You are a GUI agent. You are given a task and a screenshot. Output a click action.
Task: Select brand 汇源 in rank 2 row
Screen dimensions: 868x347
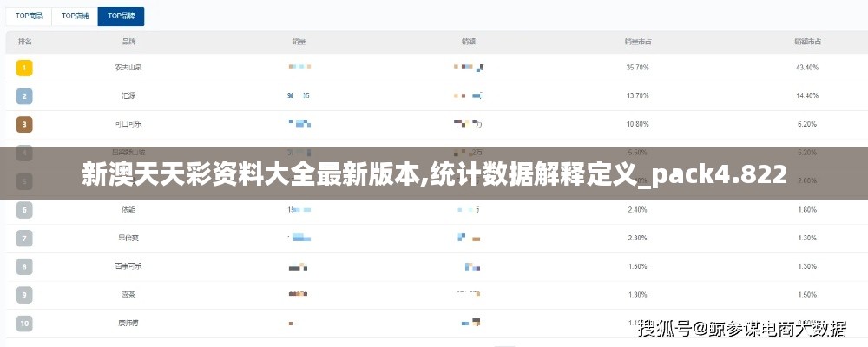(x=128, y=95)
